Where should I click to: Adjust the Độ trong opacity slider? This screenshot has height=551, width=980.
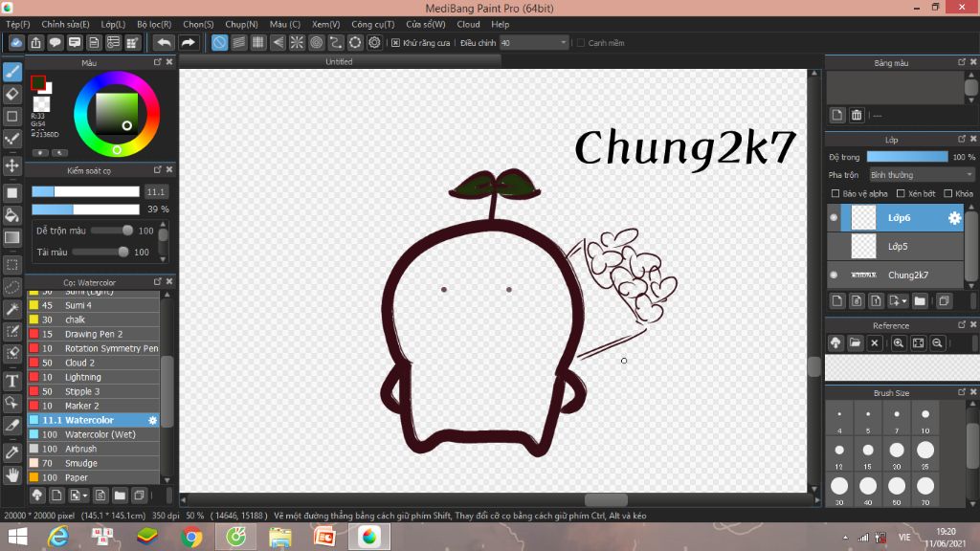click(907, 157)
